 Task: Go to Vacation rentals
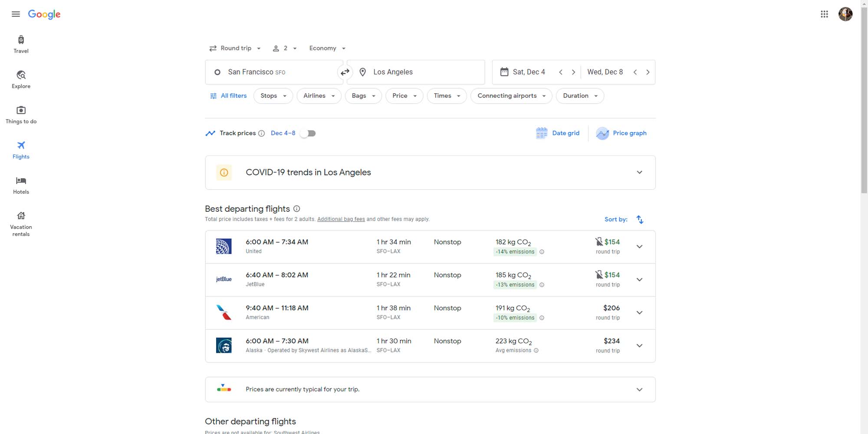point(20,223)
